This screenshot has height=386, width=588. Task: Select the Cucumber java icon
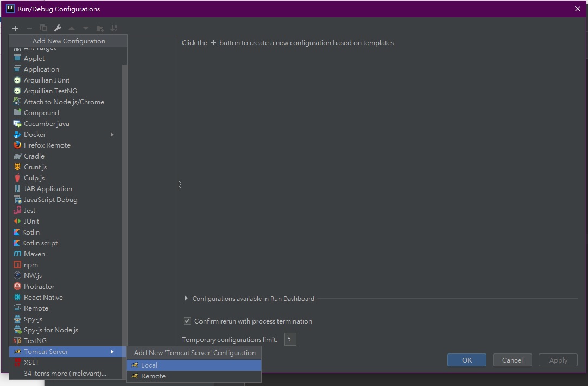17,123
